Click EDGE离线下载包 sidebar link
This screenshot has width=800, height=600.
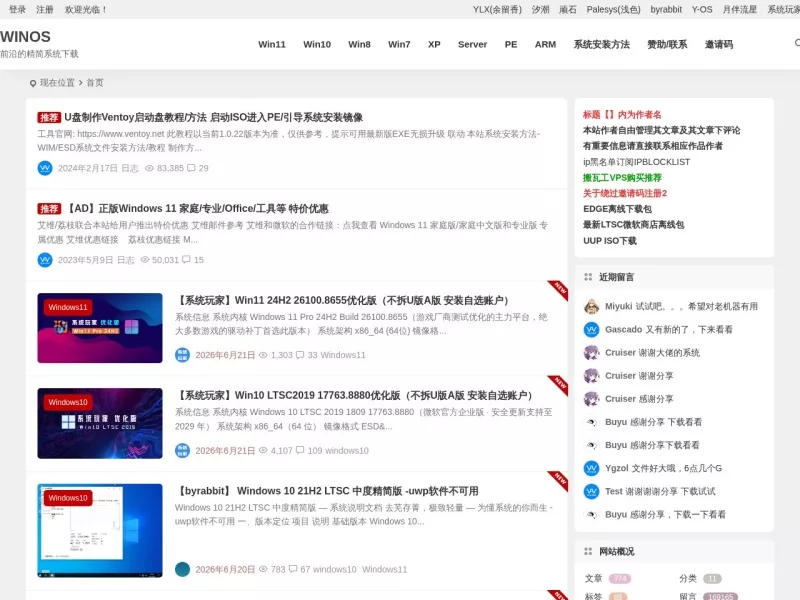click(617, 209)
